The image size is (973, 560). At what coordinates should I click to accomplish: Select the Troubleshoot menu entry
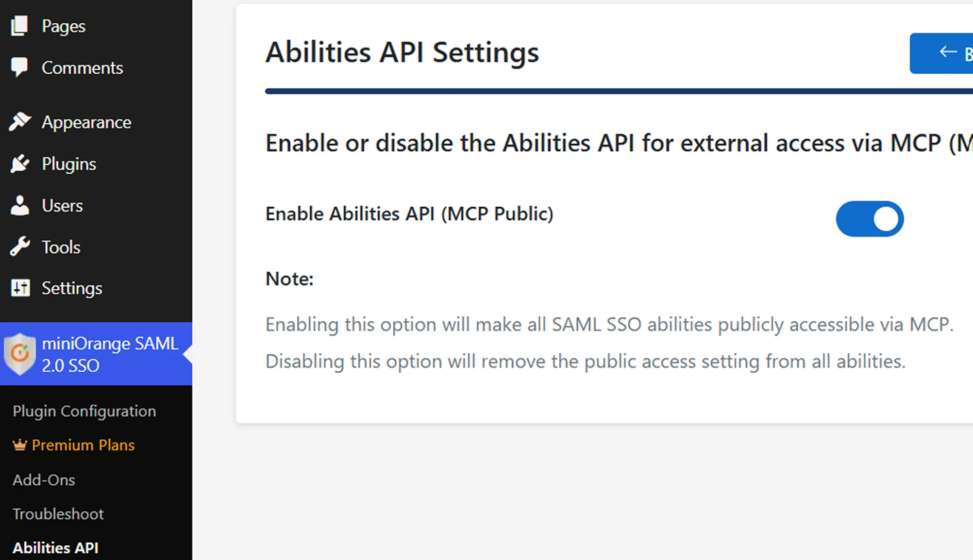click(x=58, y=513)
